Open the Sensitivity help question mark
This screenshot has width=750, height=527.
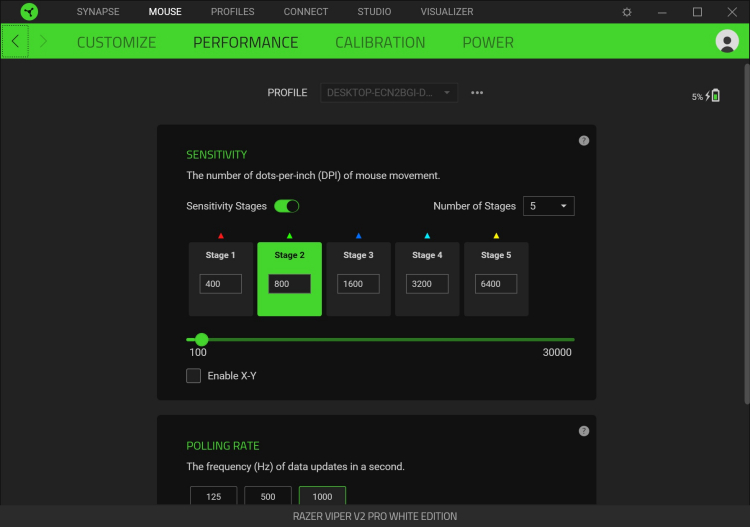coord(584,141)
